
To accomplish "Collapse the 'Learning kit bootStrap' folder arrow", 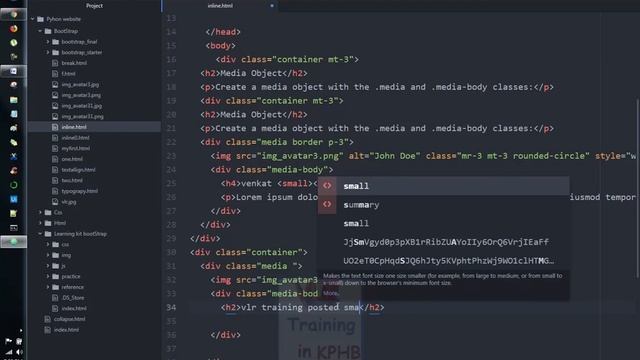I will point(40,234).
